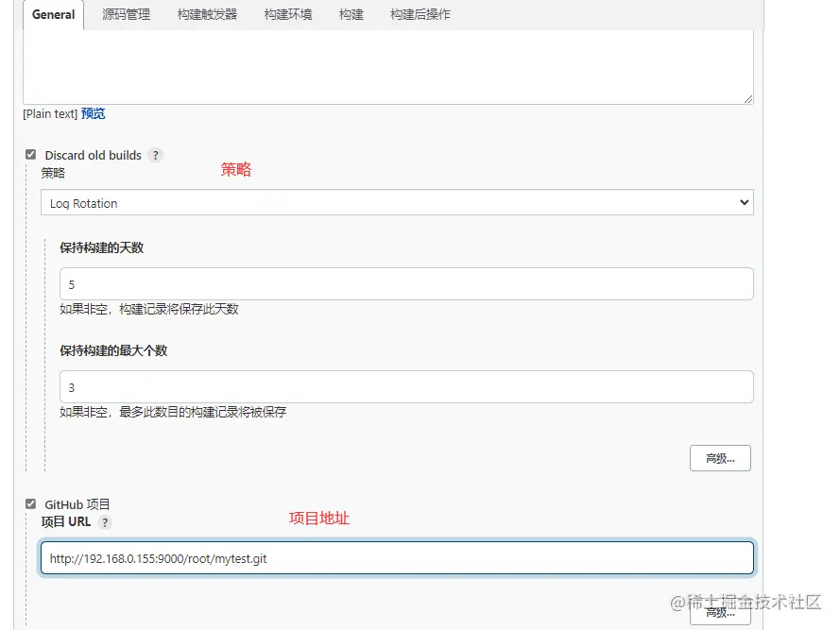Edit the 保持构建的最大个数 field
This screenshot has width=840, height=630.
pyautogui.click(x=406, y=387)
